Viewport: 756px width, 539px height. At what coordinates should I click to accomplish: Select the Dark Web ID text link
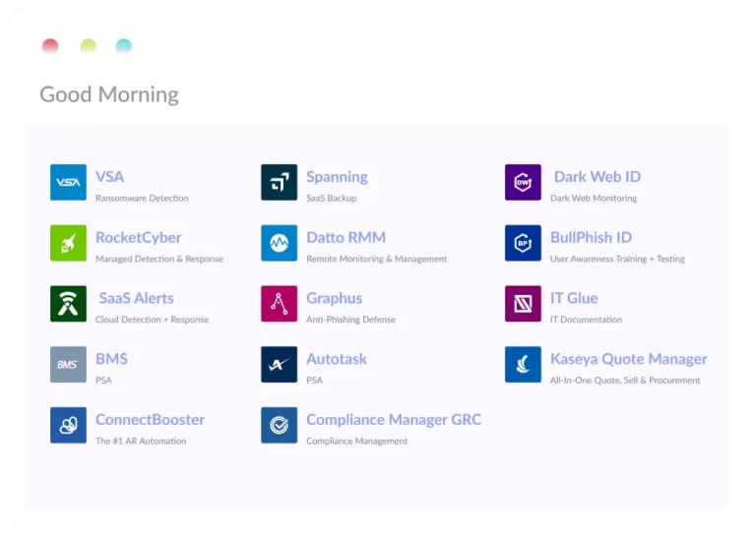597,177
